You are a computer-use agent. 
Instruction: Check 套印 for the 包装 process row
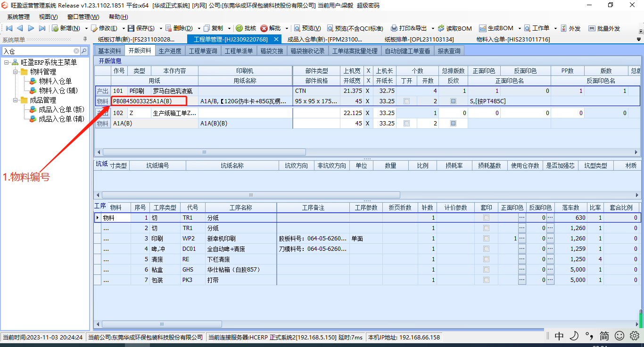[x=486, y=280]
